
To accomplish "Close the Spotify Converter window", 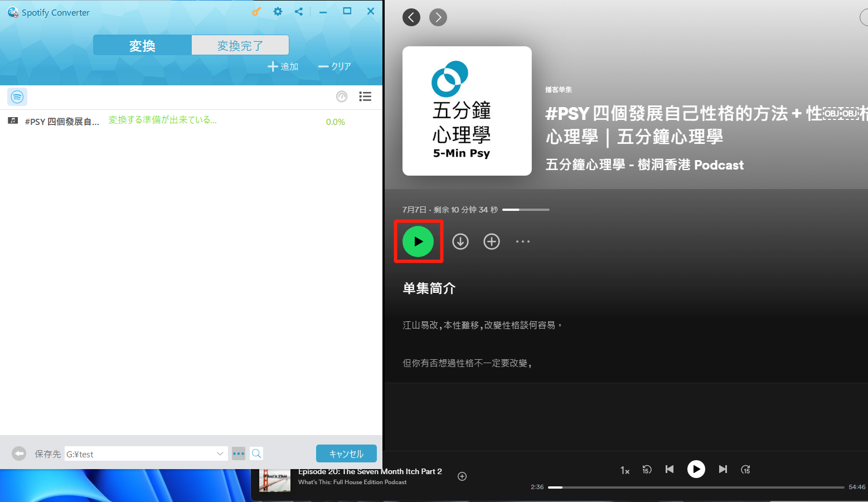I will click(371, 11).
